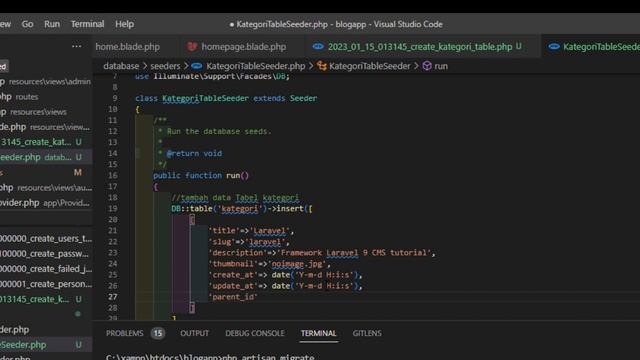
Task: Open the explorer more actions ellipsis
Action: tap(76, 47)
